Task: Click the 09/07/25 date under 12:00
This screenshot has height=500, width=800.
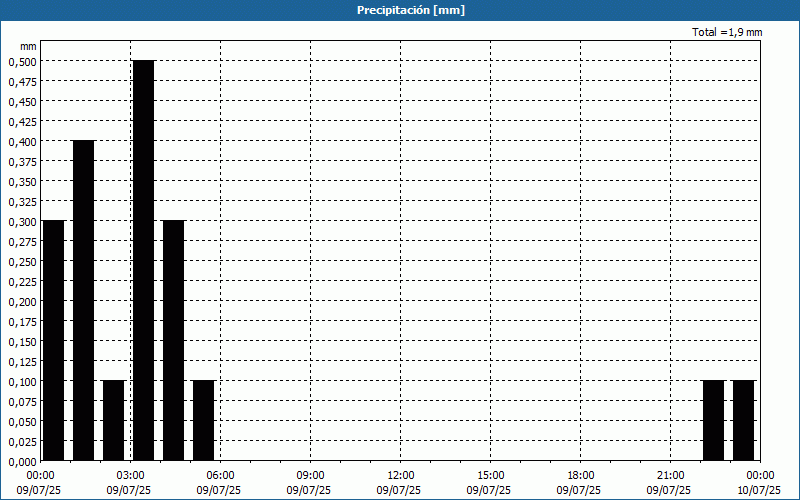Action: (x=399, y=490)
